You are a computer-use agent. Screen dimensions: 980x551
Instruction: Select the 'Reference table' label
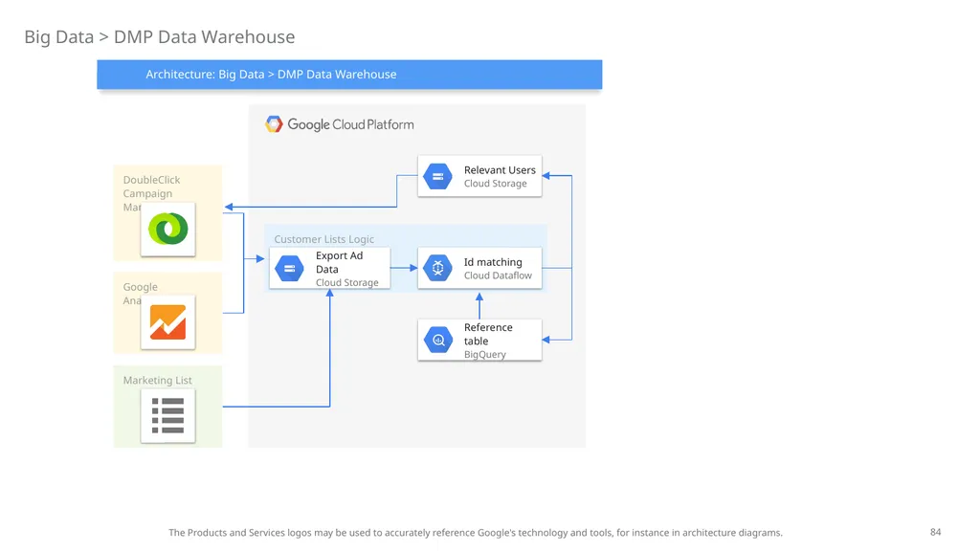pyautogui.click(x=488, y=334)
